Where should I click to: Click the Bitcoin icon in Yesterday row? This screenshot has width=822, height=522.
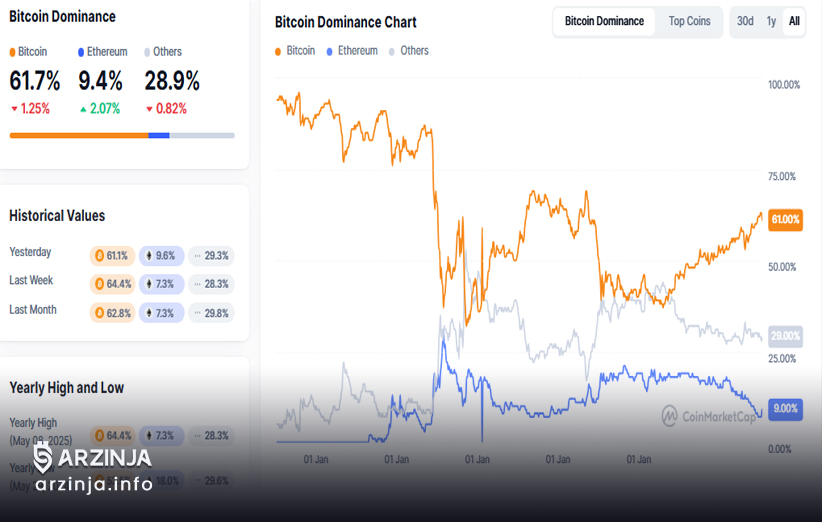click(x=99, y=256)
